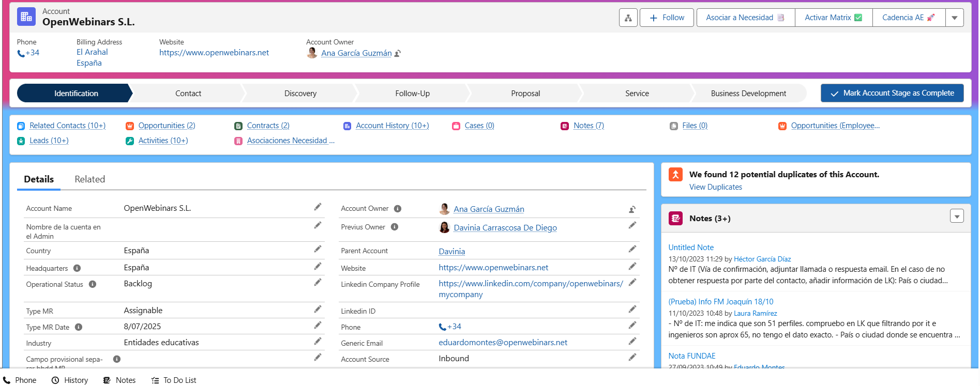Open Opportunities (2) related list
Viewport: 980px width, 386px height.
167,126
